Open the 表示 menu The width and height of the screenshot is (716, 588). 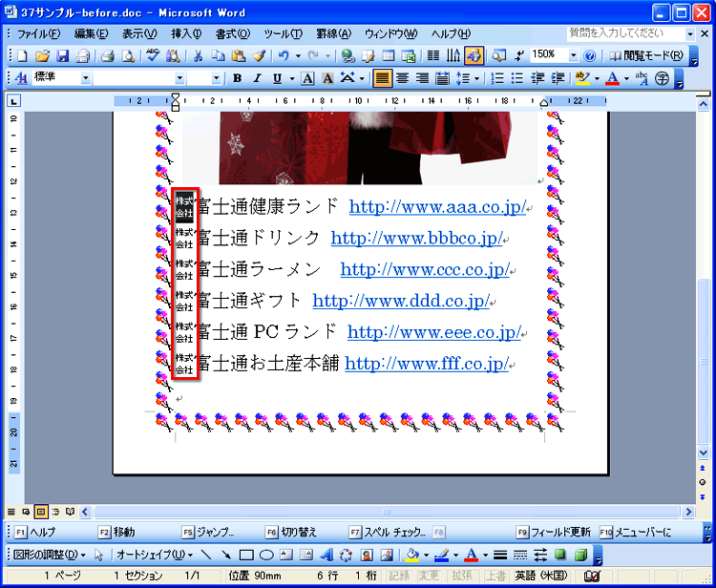pos(139,33)
